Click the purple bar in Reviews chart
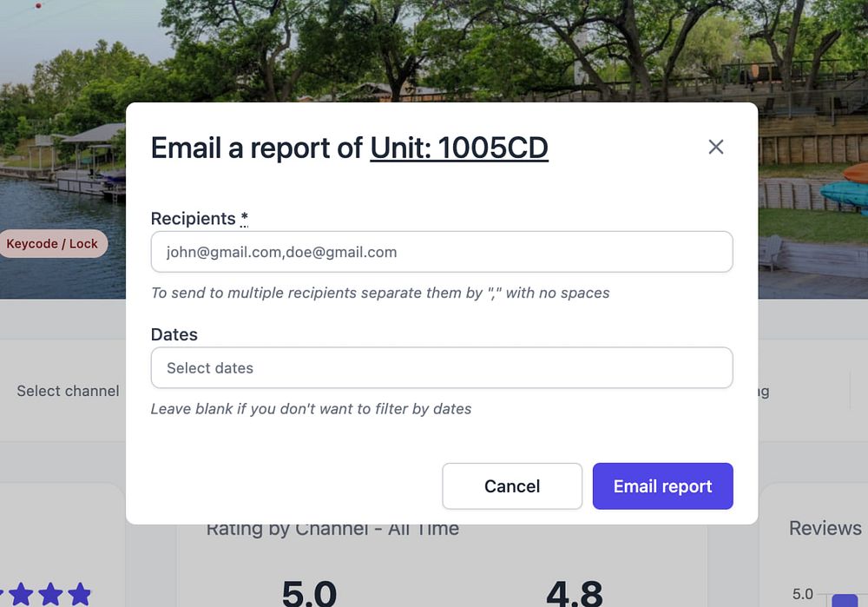This screenshot has height=607, width=868. pyautogui.click(x=845, y=600)
